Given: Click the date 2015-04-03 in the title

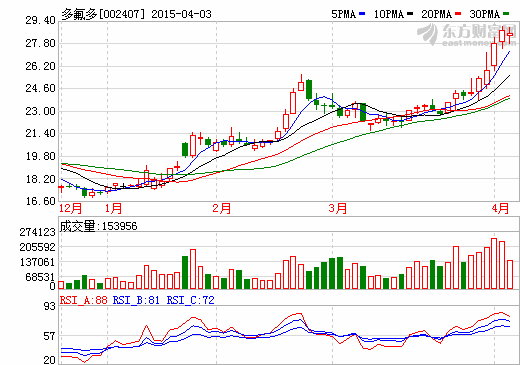Looking at the screenshot, I should pyautogui.click(x=181, y=14).
